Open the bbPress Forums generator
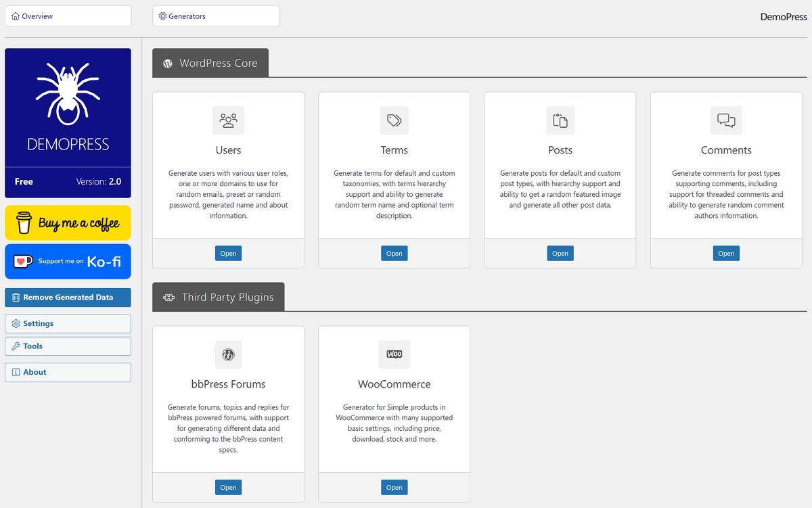This screenshot has width=812, height=508. click(x=228, y=487)
